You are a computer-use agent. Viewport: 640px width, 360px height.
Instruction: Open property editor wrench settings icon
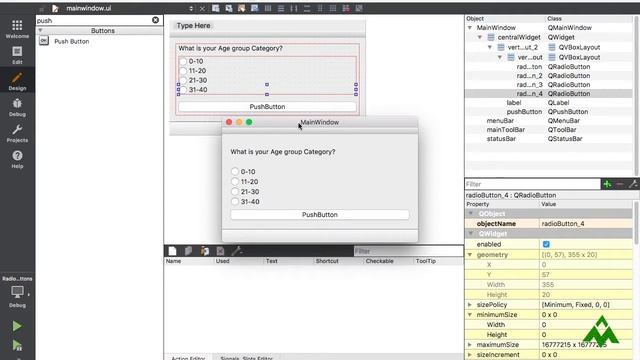click(633, 184)
